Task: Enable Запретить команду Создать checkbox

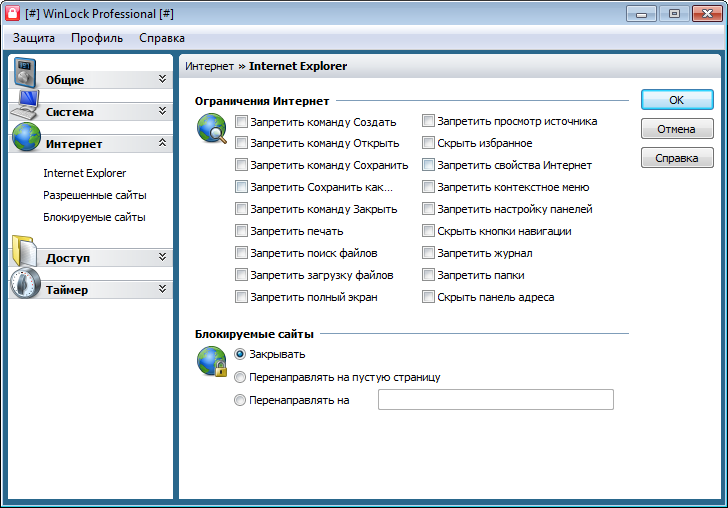Action: [x=241, y=122]
